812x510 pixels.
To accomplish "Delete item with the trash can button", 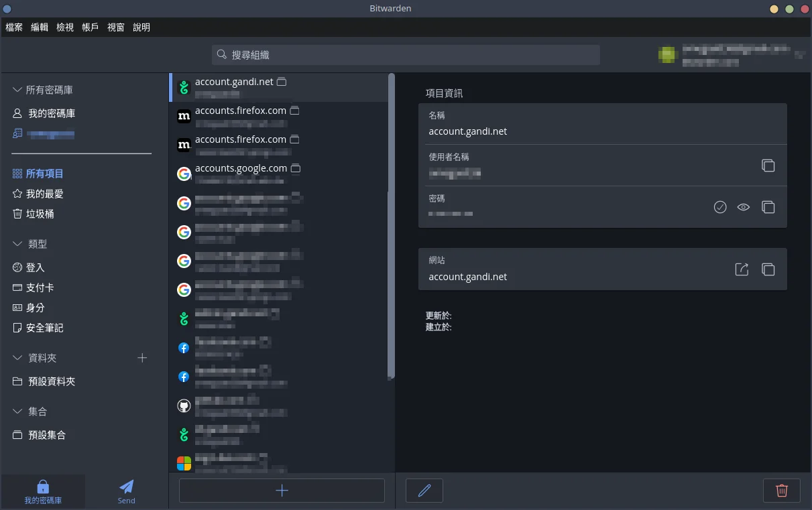I will pos(782,491).
